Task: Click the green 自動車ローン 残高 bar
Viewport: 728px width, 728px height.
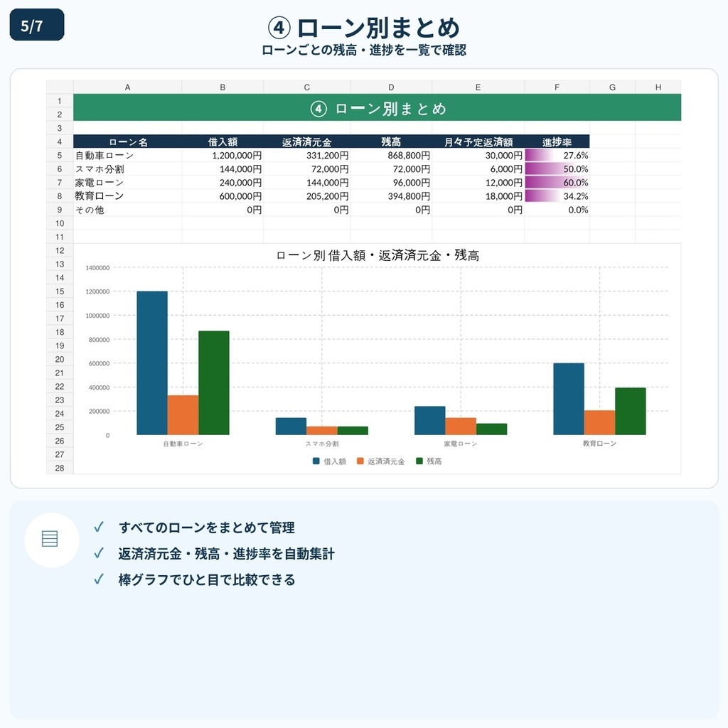Action: (213, 383)
